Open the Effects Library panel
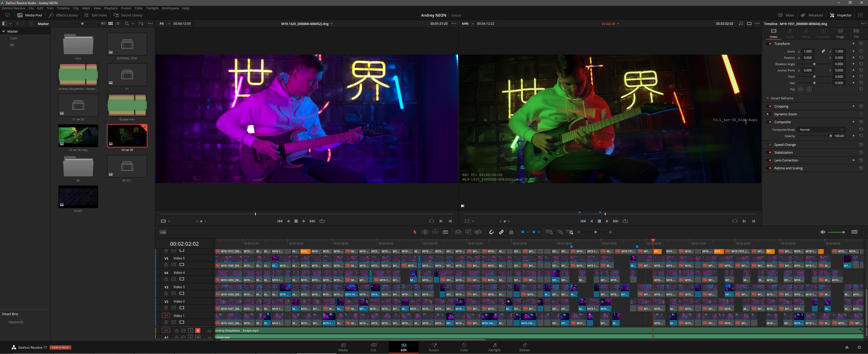868x354 pixels. pyautogui.click(x=63, y=15)
